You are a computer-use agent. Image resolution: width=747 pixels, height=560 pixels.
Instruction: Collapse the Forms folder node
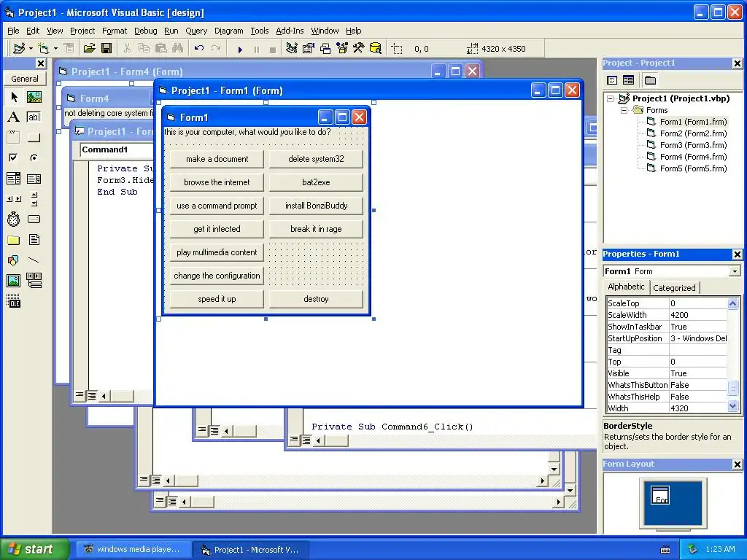[x=624, y=111]
